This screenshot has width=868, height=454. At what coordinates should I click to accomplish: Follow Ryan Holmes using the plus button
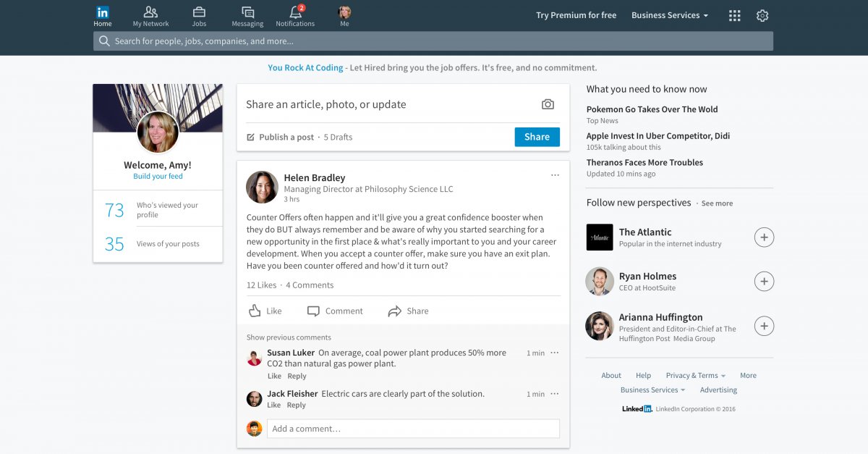764,281
